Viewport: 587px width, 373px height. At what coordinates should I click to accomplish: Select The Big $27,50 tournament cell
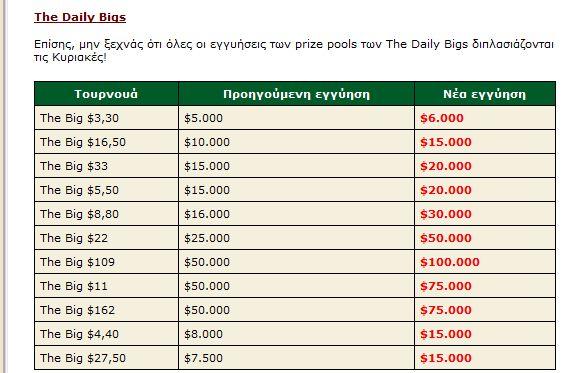click(106, 358)
